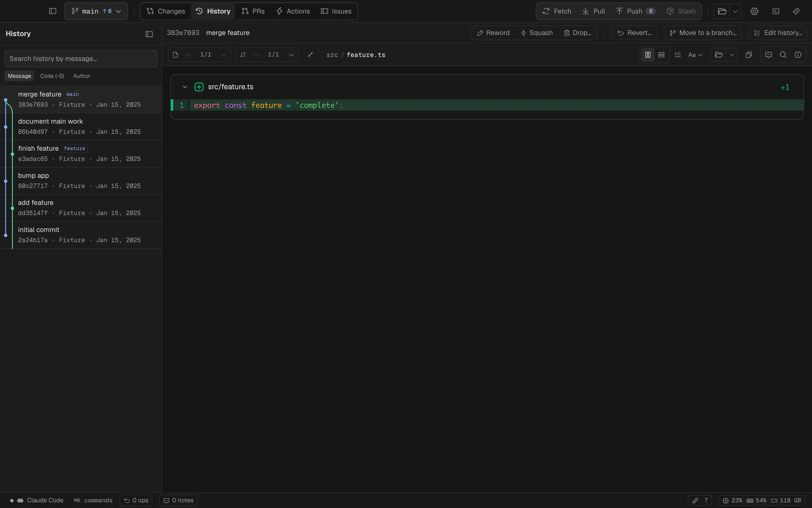Click Move to a branch... button
The height and width of the screenshot is (508, 812).
click(x=703, y=33)
